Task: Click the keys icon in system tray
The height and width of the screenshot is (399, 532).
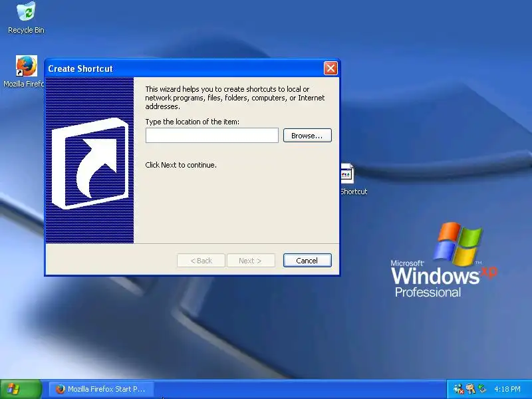Action: pos(471,388)
